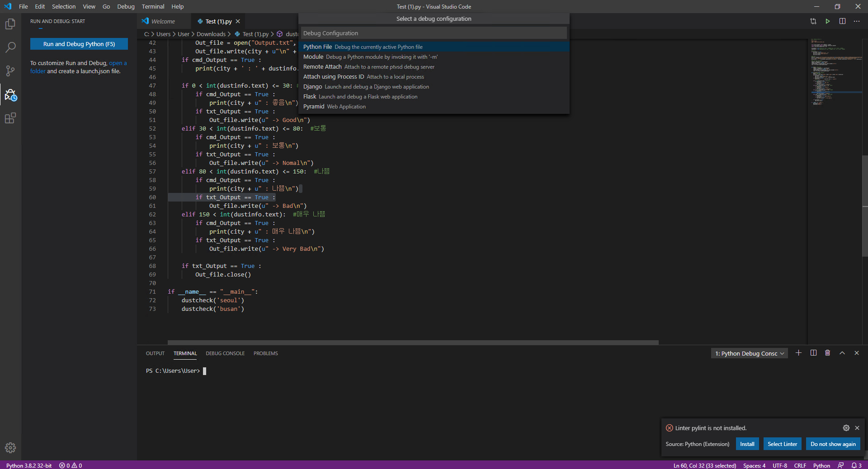Image resolution: width=868 pixels, height=469 pixels.
Task: Open notifications bell in status bar
Action: 857,465
